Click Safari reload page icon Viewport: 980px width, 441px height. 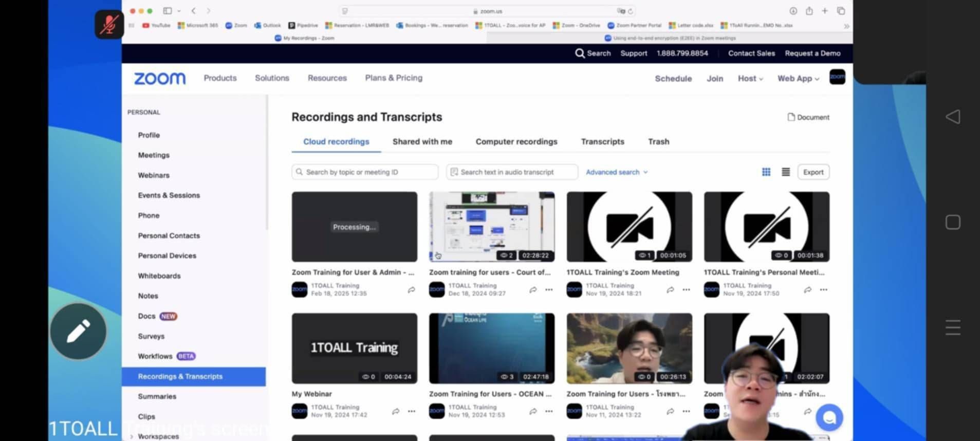pyautogui.click(x=631, y=11)
